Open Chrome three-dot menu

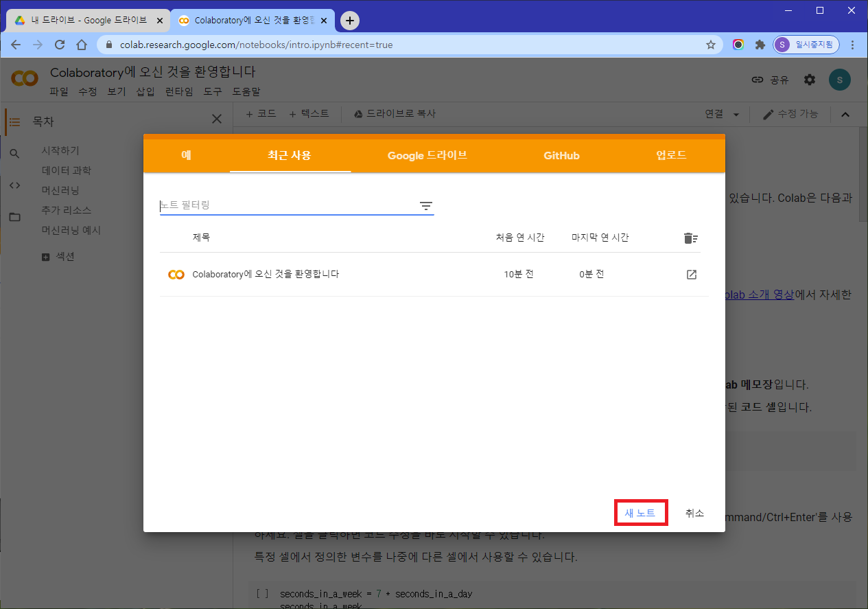tap(853, 45)
